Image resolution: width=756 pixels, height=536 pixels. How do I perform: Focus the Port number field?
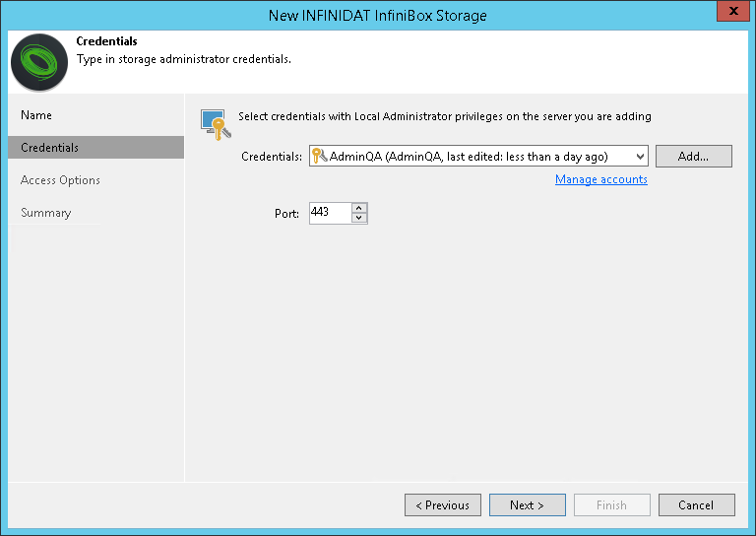point(330,213)
